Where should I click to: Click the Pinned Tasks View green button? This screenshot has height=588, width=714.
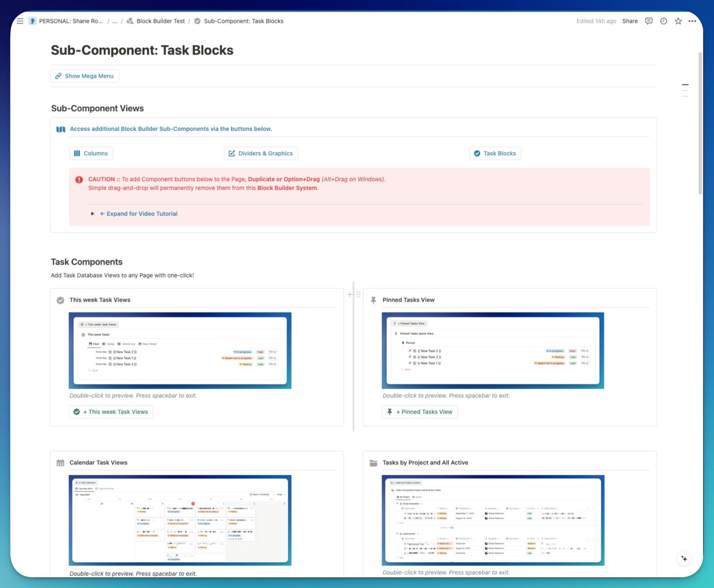pos(419,412)
